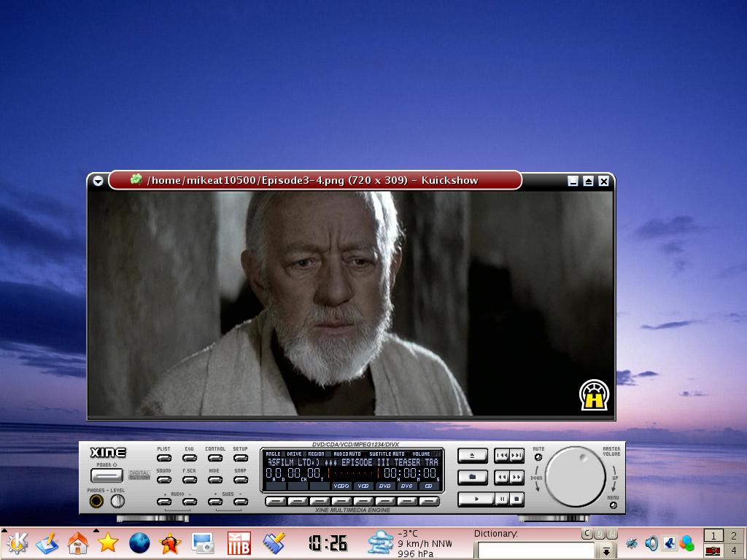Start playback with xine play button
747x560 pixels.
[x=476, y=499]
